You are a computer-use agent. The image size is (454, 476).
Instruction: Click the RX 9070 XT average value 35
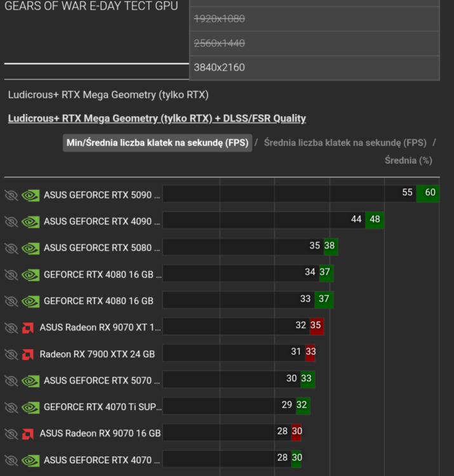(316, 325)
